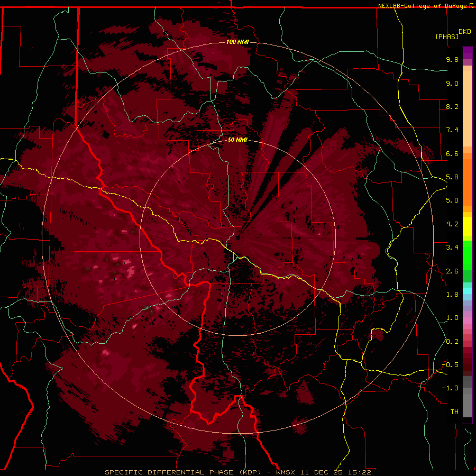
Task: Click the 15:22 timestamp
Action: [360, 472]
